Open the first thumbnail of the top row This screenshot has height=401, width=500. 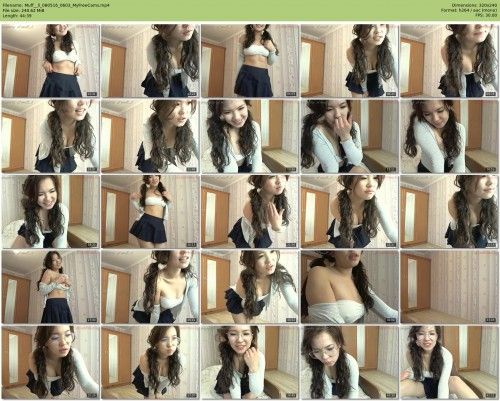[50, 61]
